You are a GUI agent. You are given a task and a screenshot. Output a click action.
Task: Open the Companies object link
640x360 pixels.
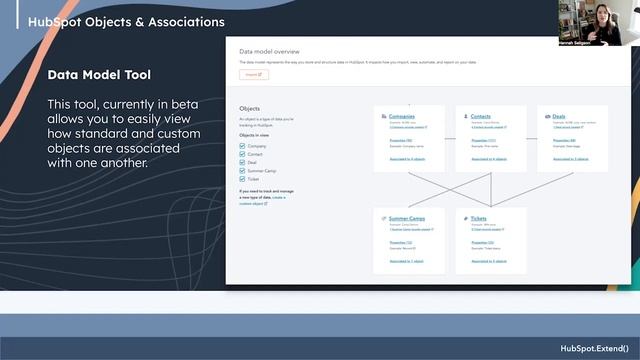(x=402, y=116)
